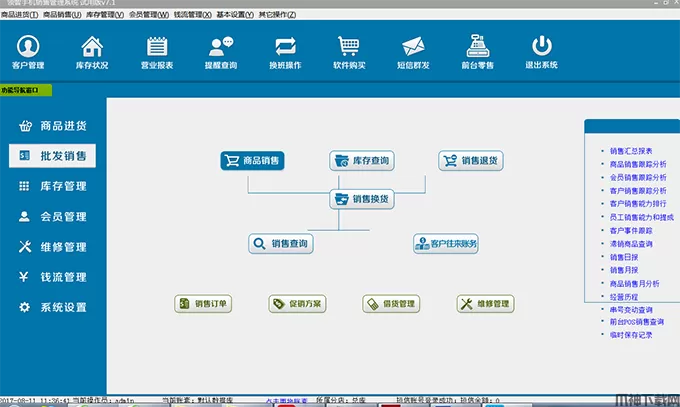
Task: Open the 商品进货(T) menu
Action: tap(20, 15)
